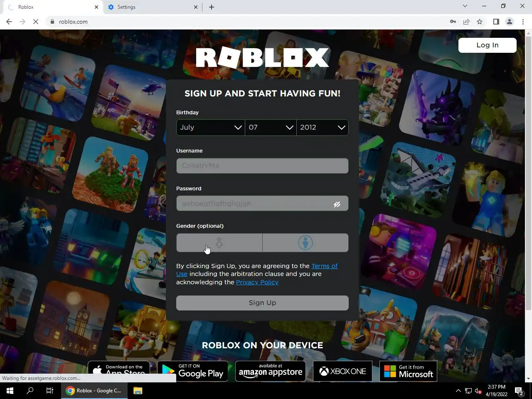This screenshot has height=399, width=532.
Task: Click the Sign Up button
Action: (x=262, y=303)
